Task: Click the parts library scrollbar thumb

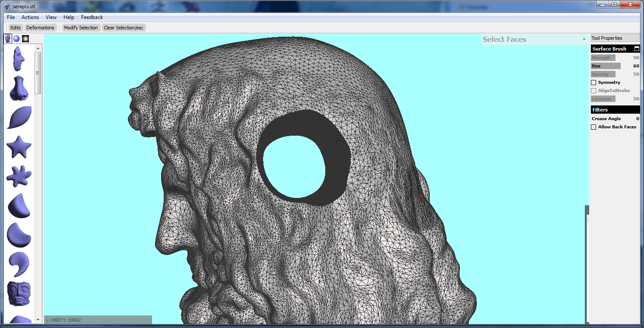Action: tap(38, 73)
